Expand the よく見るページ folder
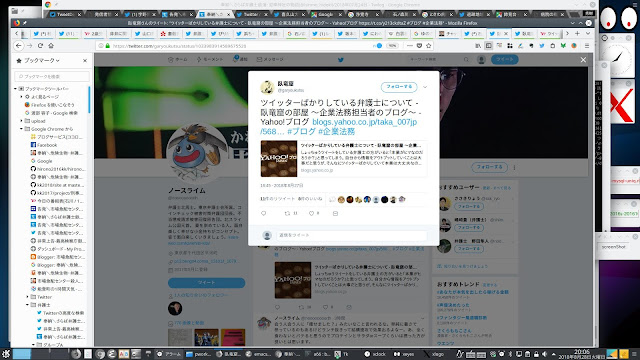Image resolution: width=640 pixels, height=360 pixels. coord(22,97)
